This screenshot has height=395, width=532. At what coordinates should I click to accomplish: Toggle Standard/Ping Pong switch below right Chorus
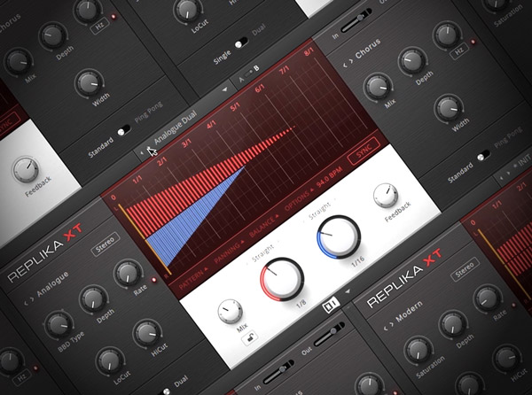pos(483,156)
